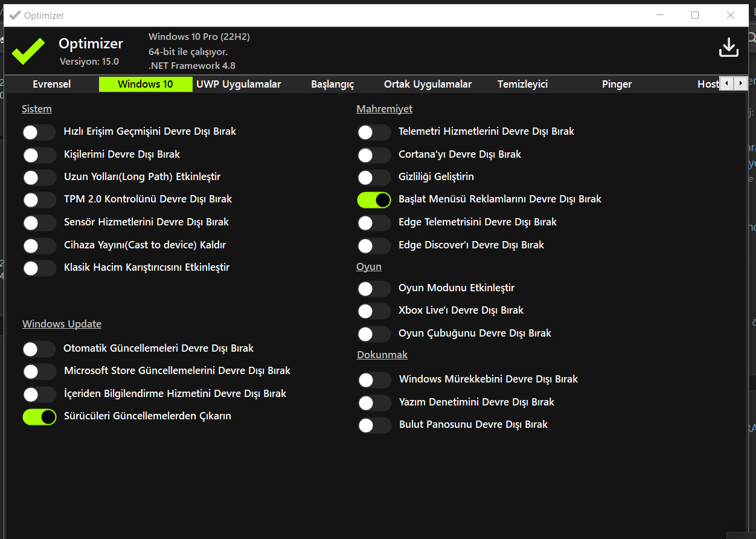Enable Gizliliği Geliştirin switch

tap(374, 178)
